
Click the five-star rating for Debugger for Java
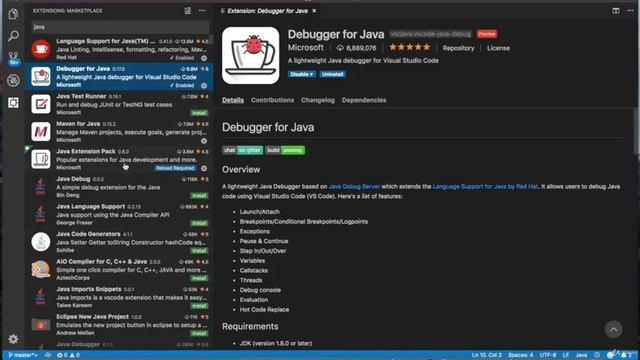409,47
